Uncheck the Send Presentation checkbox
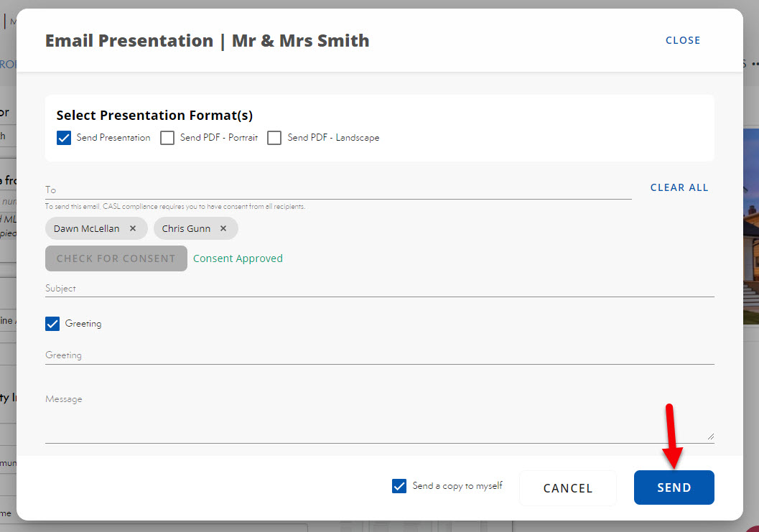759x532 pixels. (64, 138)
